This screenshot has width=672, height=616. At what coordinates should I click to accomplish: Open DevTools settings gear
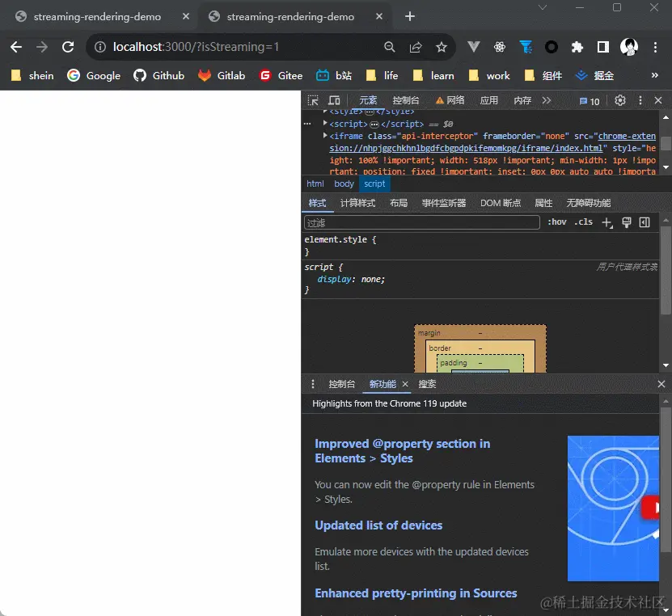pos(619,101)
